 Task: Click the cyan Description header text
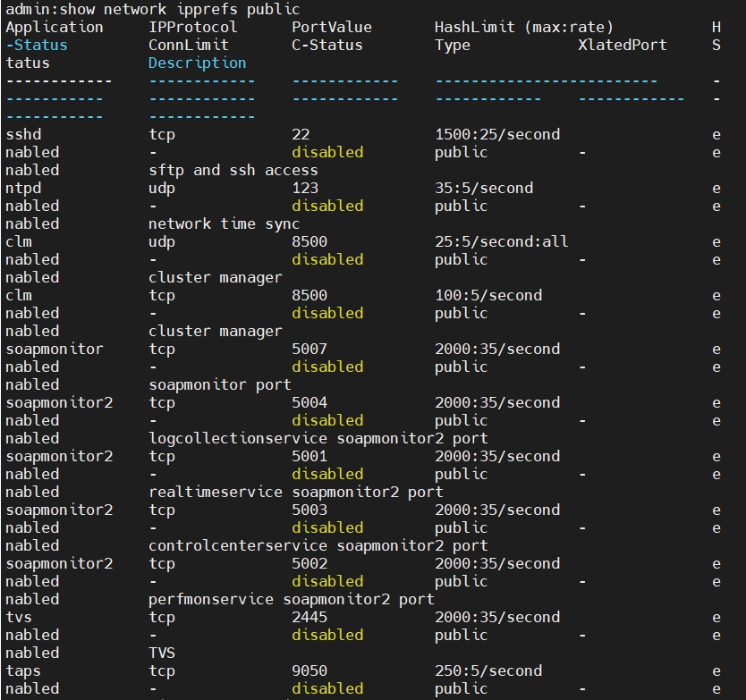tap(197, 63)
